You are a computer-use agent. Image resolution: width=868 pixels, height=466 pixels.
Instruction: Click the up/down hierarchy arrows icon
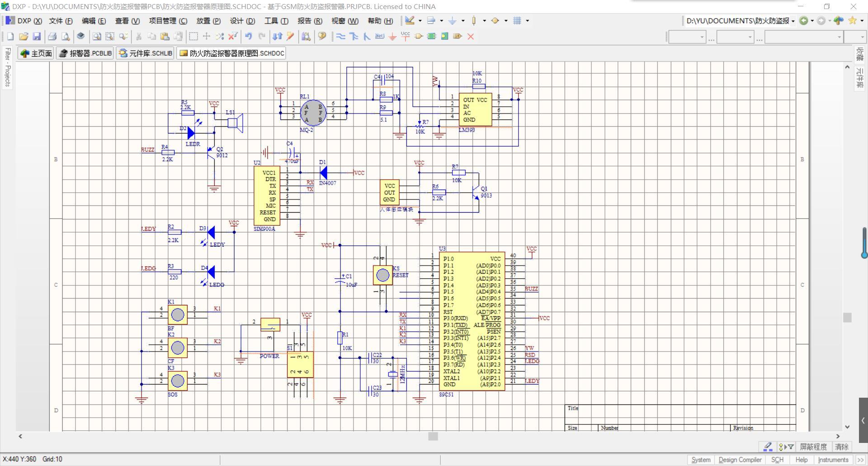click(x=277, y=36)
